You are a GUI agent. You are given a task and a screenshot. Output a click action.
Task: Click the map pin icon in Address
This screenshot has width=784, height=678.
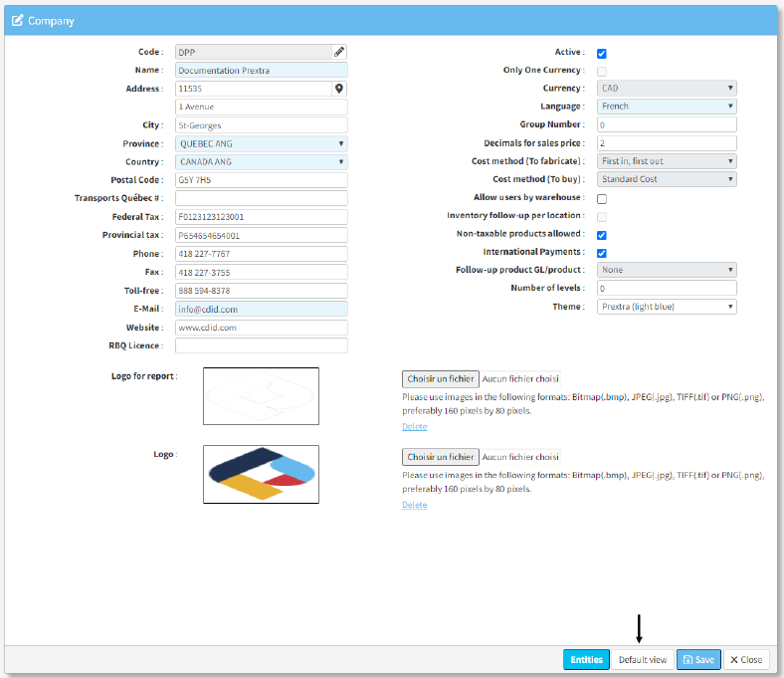coord(339,89)
